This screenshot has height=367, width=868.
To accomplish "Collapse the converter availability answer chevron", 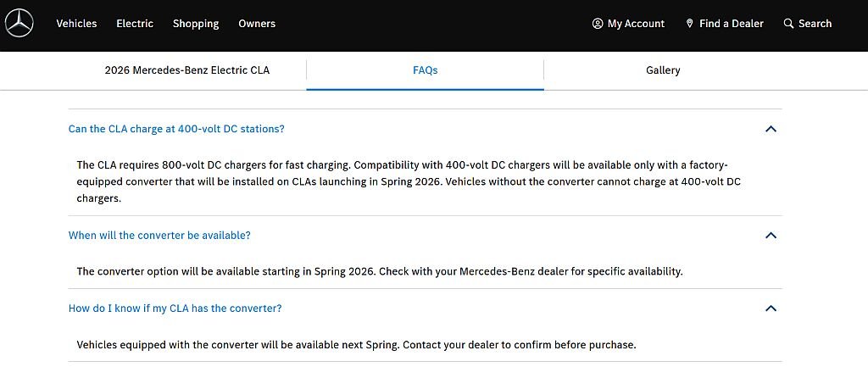I will click(x=771, y=236).
